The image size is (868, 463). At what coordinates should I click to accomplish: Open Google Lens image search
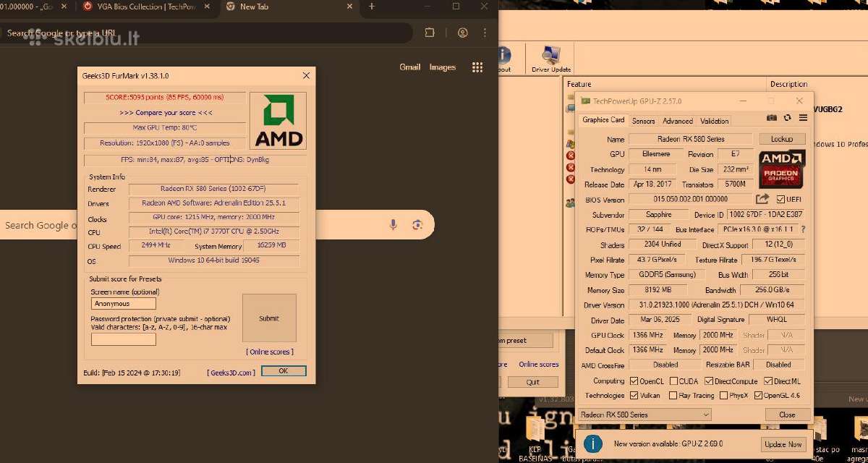pyautogui.click(x=417, y=225)
